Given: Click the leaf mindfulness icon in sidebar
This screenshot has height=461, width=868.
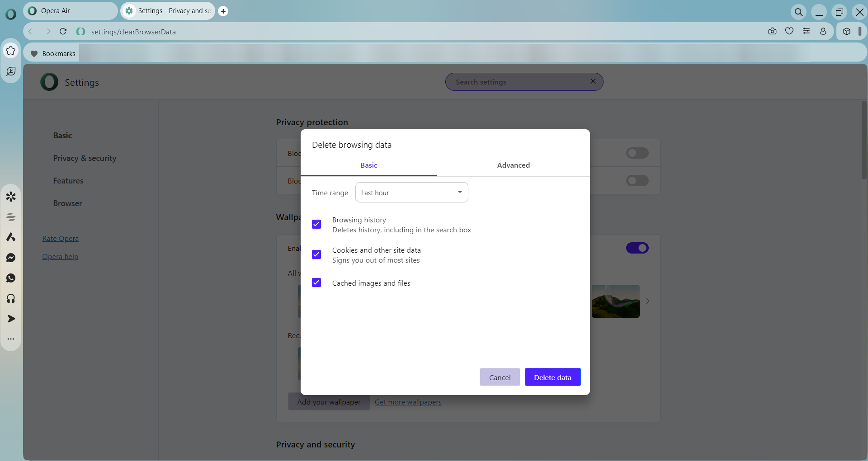Looking at the screenshot, I should [x=11, y=71].
